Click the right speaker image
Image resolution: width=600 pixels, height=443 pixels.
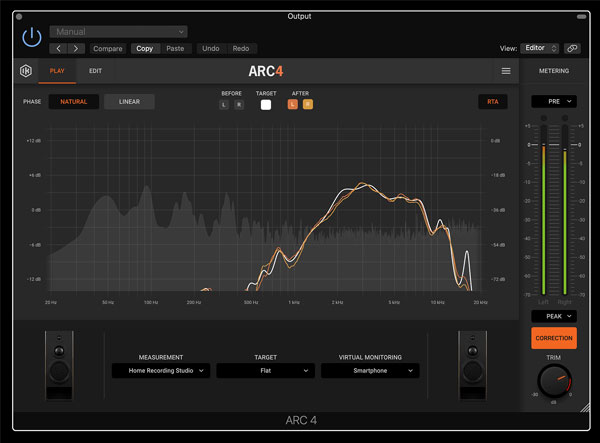pos(473,366)
